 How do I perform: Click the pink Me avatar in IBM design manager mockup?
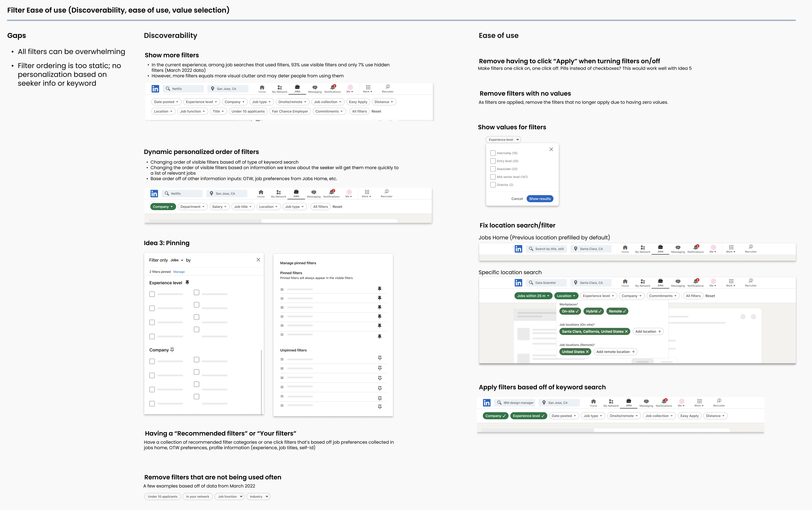click(x=681, y=401)
